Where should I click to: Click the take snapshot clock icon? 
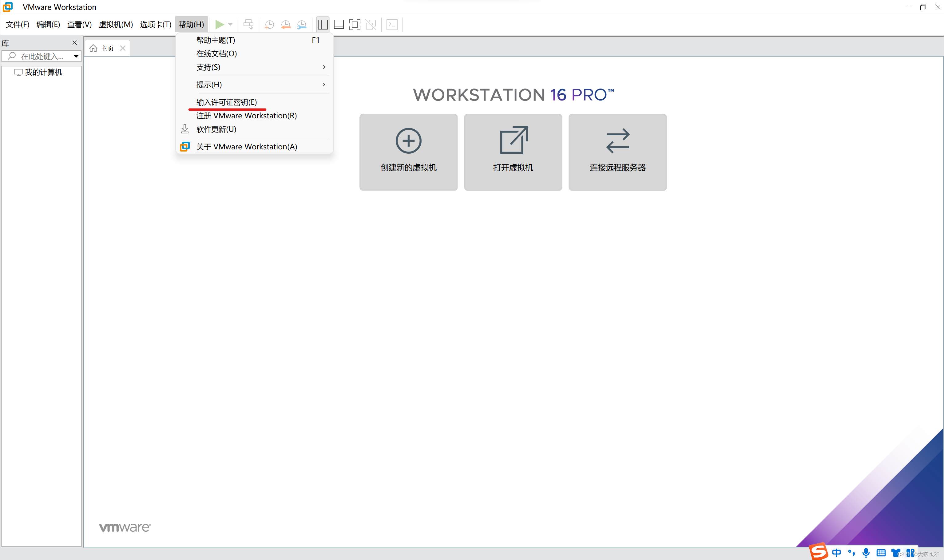(x=269, y=25)
